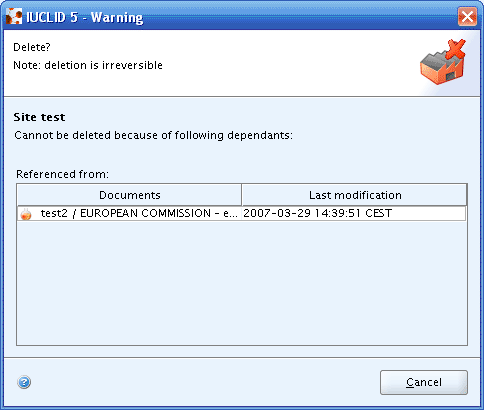Click the deletion is irreversible note
The height and width of the screenshot is (410, 484).
(103, 65)
